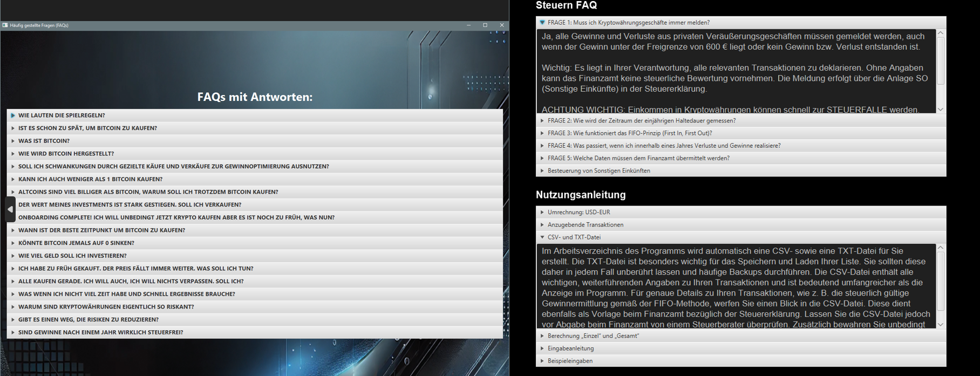
Task: Expand 'Wann ist der beste Zeitpunkt' question
Action: point(255,230)
